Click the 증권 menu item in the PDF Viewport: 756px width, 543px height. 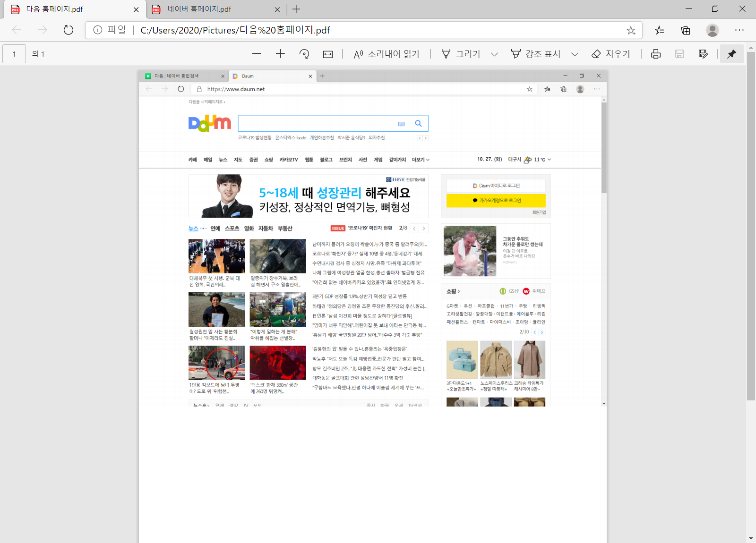coord(254,160)
